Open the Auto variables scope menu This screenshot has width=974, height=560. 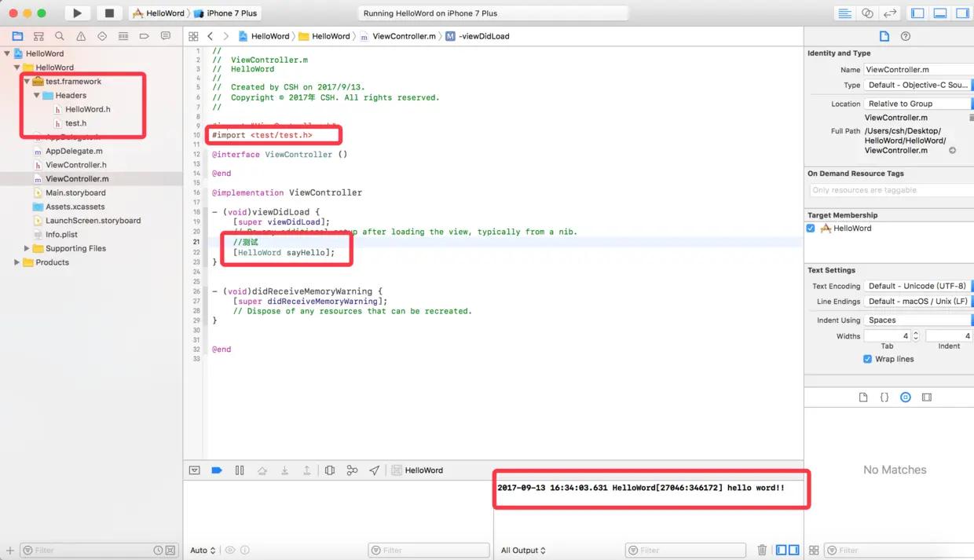(x=203, y=551)
